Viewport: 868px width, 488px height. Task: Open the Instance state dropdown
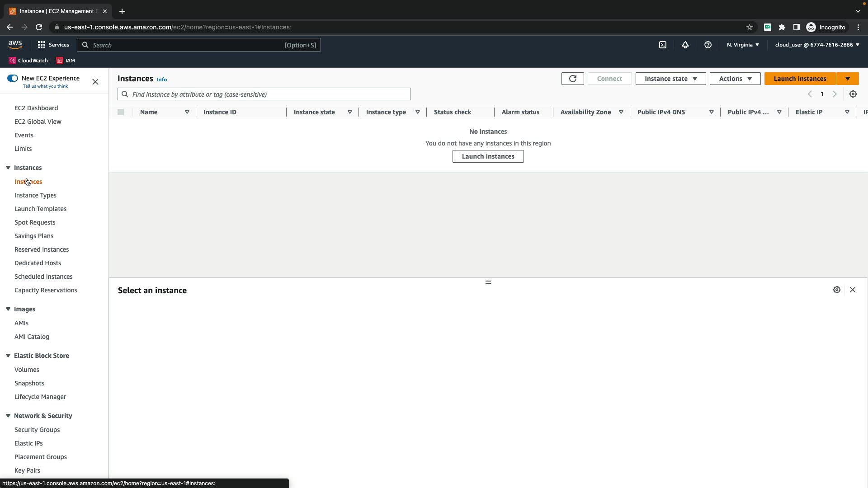tap(670, 79)
